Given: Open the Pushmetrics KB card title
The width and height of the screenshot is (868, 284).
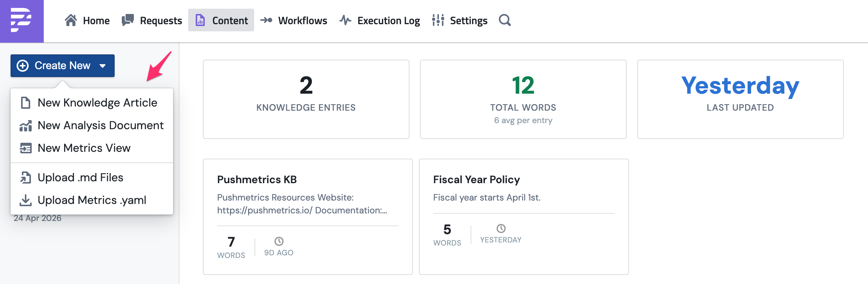Looking at the screenshot, I should tap(257, 179).
